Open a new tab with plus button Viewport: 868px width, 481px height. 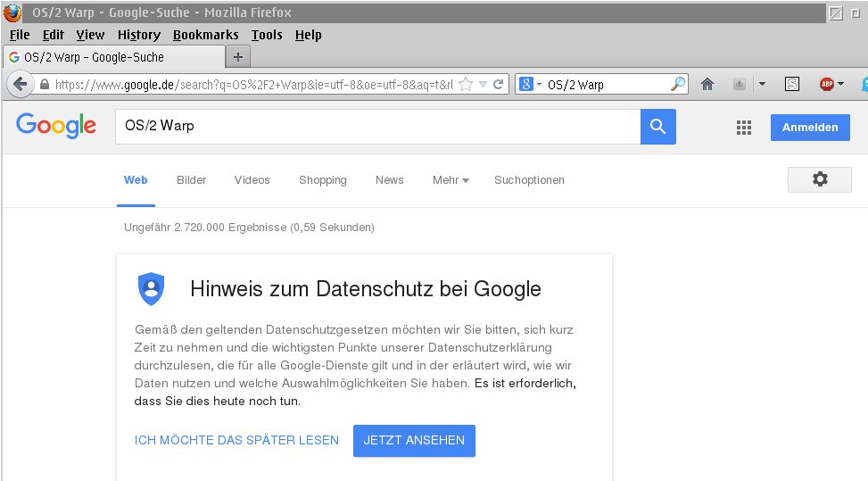point(238,57)
